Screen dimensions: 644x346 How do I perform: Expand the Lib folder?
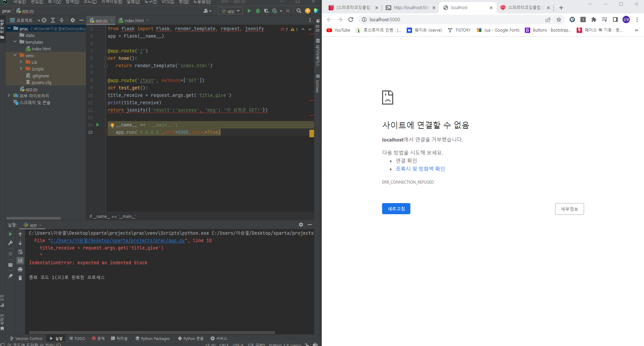click(21, 62)
